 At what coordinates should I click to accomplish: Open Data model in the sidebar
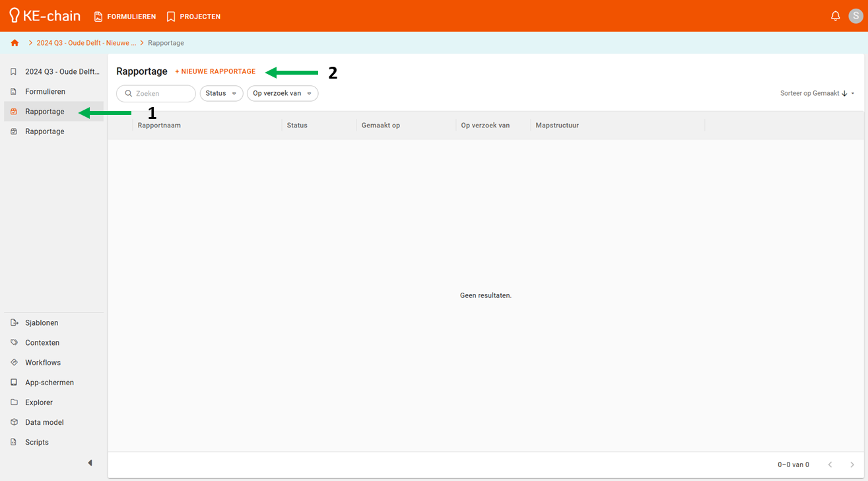(44, 422)
